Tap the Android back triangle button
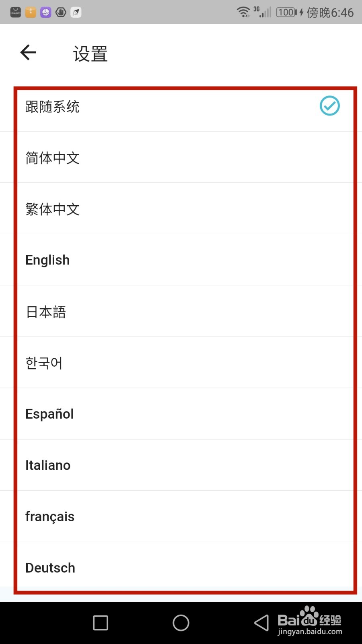Viewport: 362px width, 644px height. pyautogui.click(x=261, y=623)
